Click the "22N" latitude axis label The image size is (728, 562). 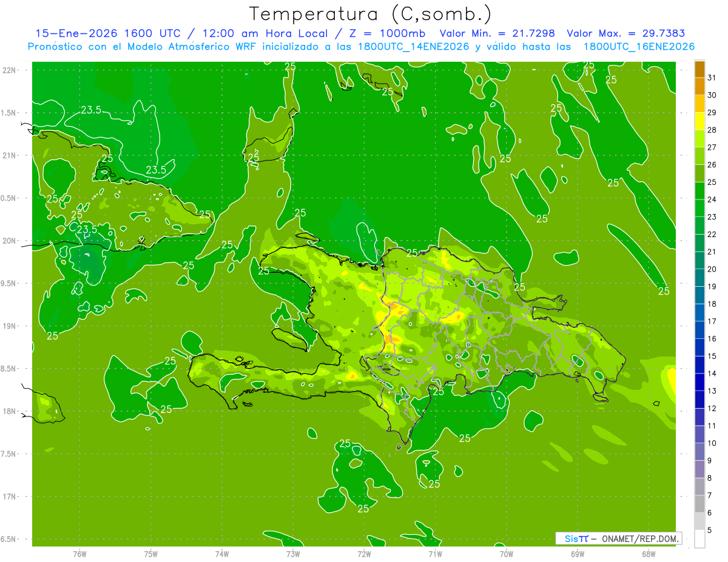pos(9,70)
